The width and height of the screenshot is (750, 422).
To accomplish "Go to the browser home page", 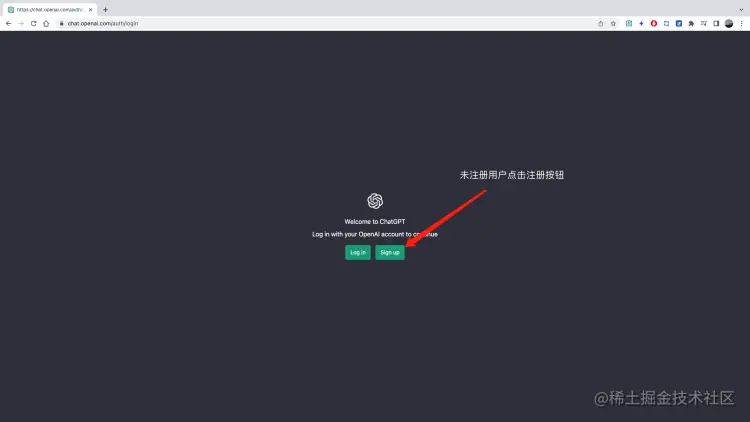I will tap(46, 23).
